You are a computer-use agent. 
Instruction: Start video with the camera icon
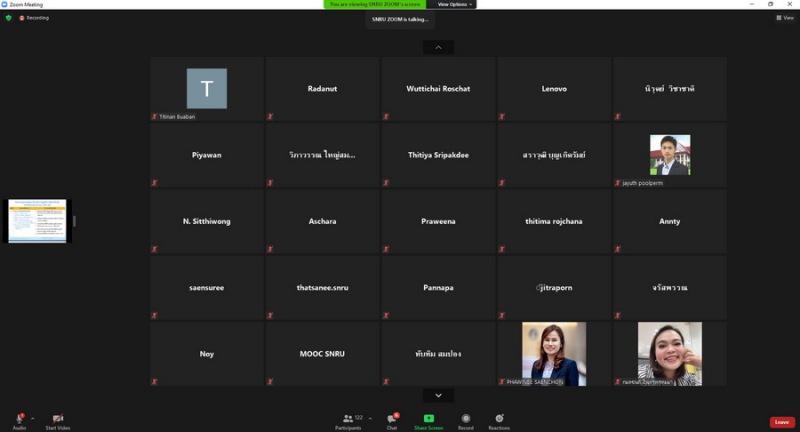57,418
